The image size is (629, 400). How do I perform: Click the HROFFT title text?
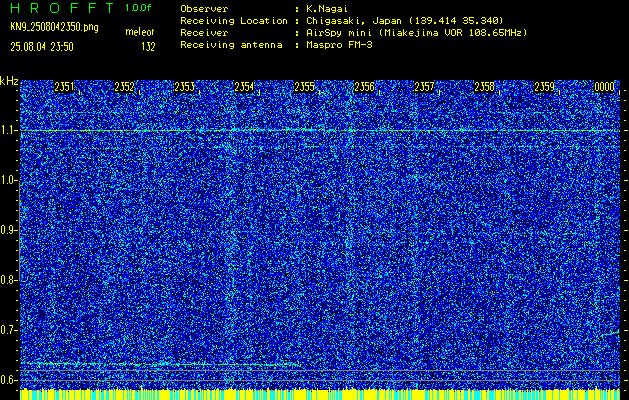(62, 8)
